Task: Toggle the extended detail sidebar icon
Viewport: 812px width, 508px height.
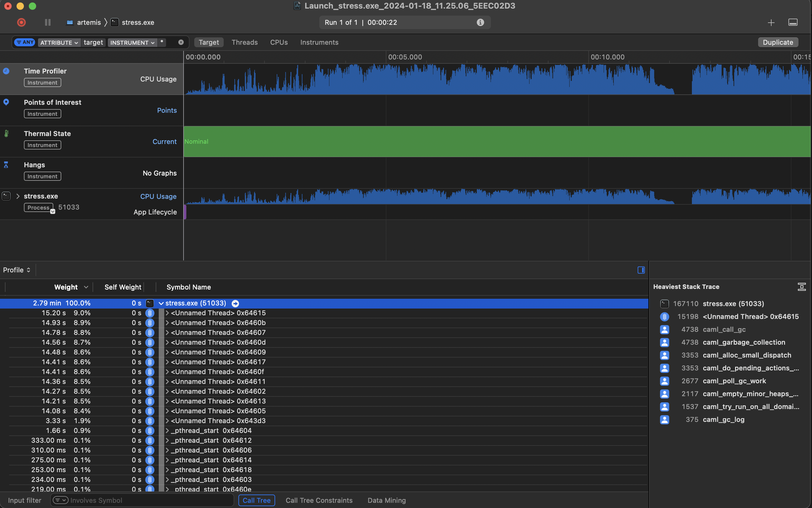Action: tap(641, 270)
